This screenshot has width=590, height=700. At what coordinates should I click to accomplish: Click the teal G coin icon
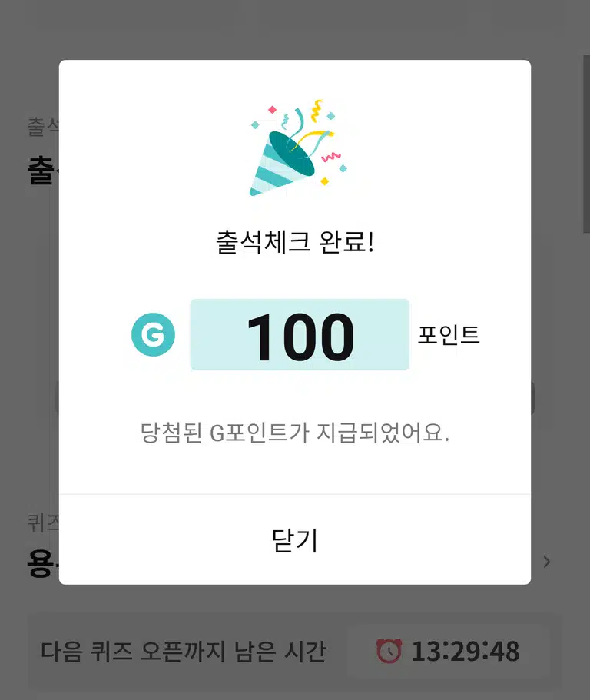point(153,334)
